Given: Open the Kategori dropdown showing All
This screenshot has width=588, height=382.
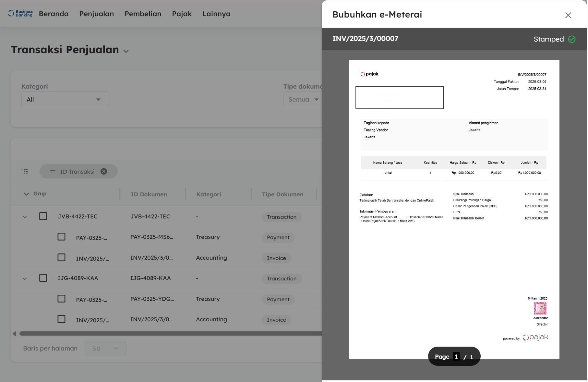Looking at the screenshot, I should click(x=65, y=99).
